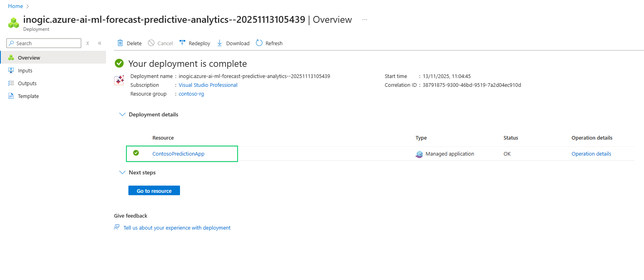
Task: Click the Refresh circular arrow icon
Action: [x=259, y=43]
